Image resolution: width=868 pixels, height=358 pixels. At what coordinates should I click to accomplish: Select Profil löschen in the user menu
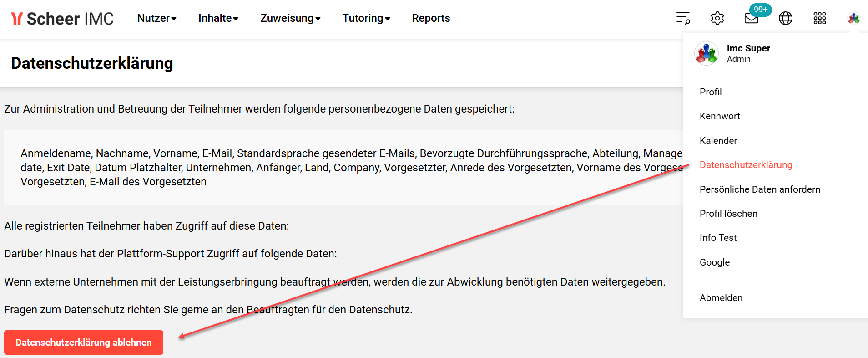(x=728, y=214)
